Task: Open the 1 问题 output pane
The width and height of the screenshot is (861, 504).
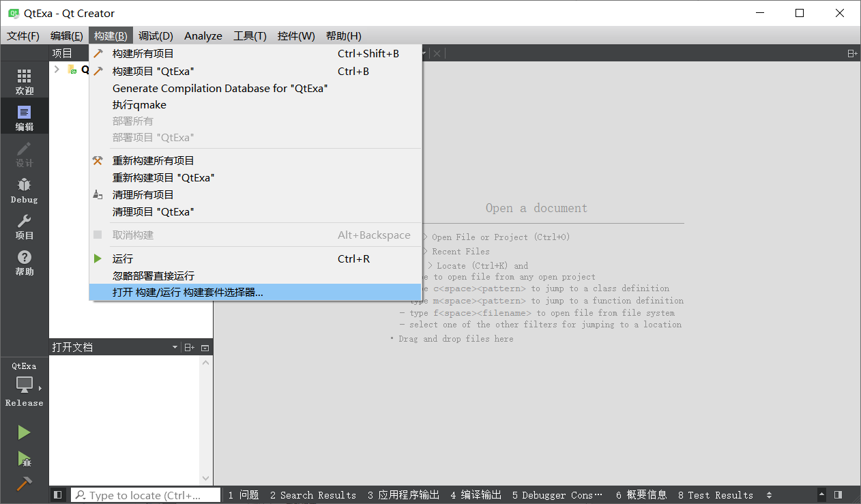Action: click(244, 495)
